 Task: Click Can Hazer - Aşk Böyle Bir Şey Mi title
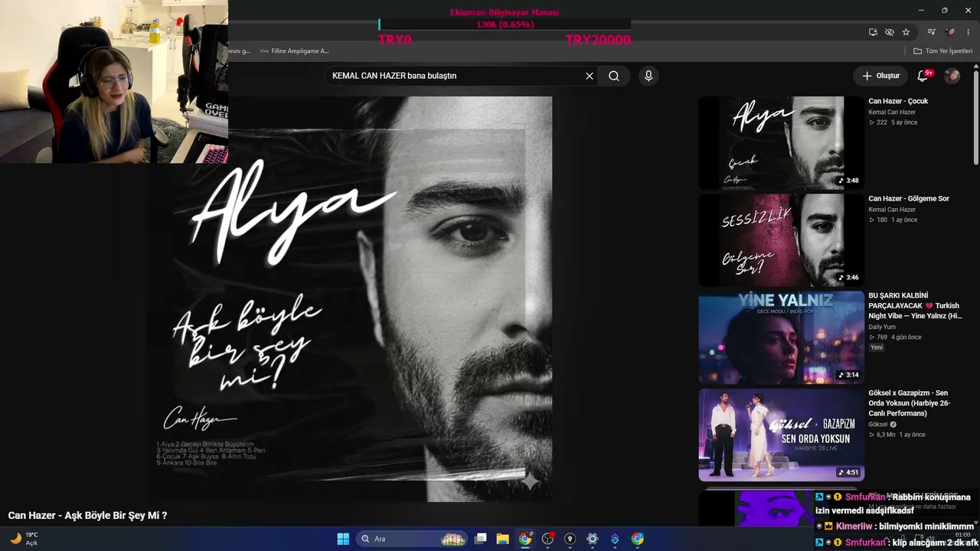(x=87, y=516)
